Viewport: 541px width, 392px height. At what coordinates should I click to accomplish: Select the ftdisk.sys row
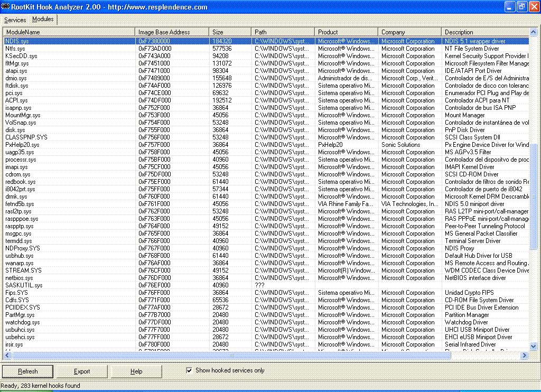[x=266, y=86]
